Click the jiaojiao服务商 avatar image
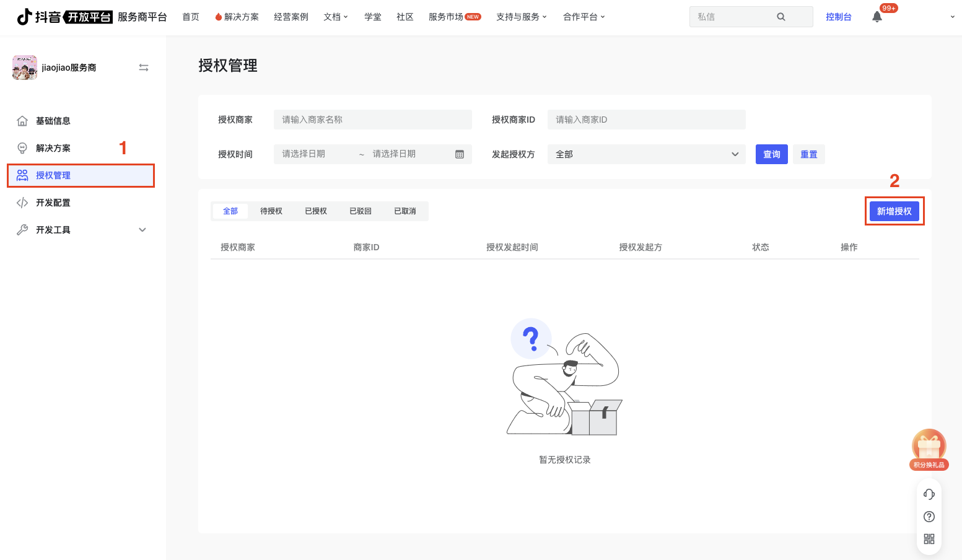Image resolution: width=962 pixels, height=560 pixels. [25, 68]
